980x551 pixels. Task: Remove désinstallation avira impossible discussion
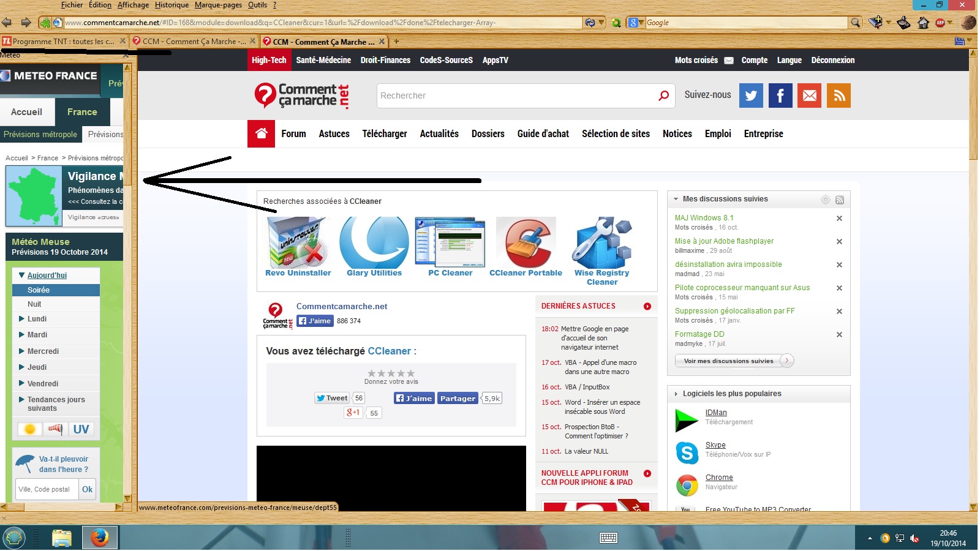click(x=839, y=265)
